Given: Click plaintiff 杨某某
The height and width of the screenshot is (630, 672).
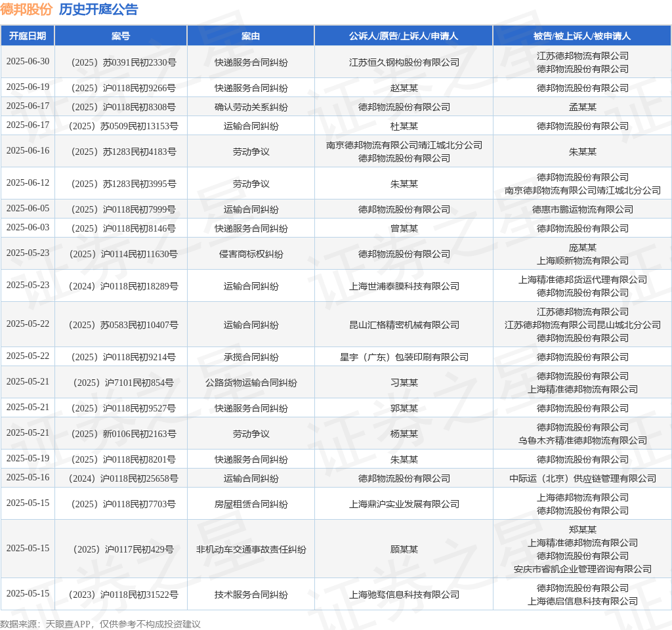Looking at the screenshot, I should click(404, 434).
